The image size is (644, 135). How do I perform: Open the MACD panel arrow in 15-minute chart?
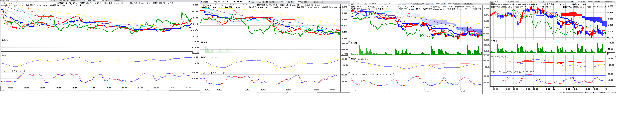click(349, 58)
